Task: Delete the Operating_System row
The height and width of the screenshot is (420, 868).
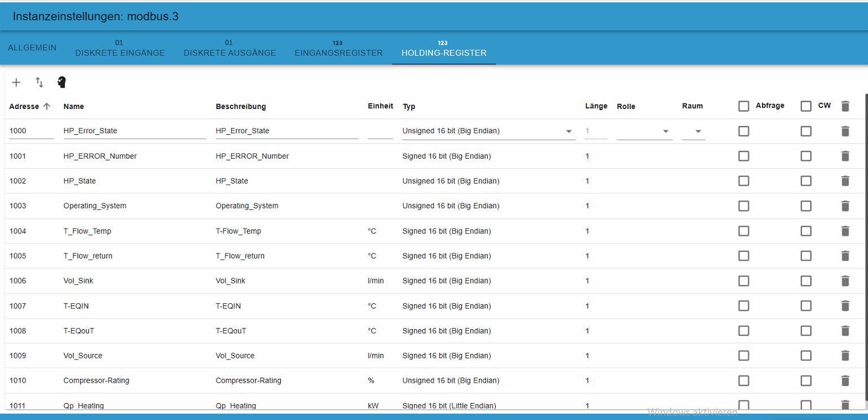Action: [845, 206]
